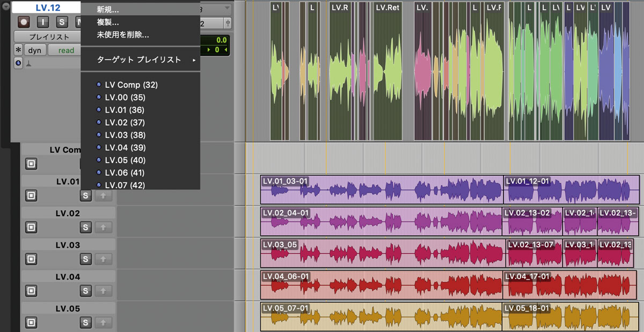
Task: Set LV.01 lane as target playlist
Action: [x=31, y=196]
